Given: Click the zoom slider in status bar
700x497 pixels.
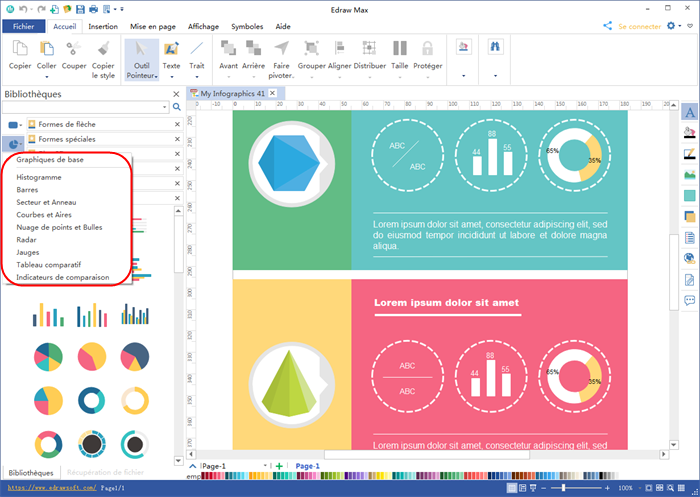Looking at the screenshot, I should [x=564, y=488].
